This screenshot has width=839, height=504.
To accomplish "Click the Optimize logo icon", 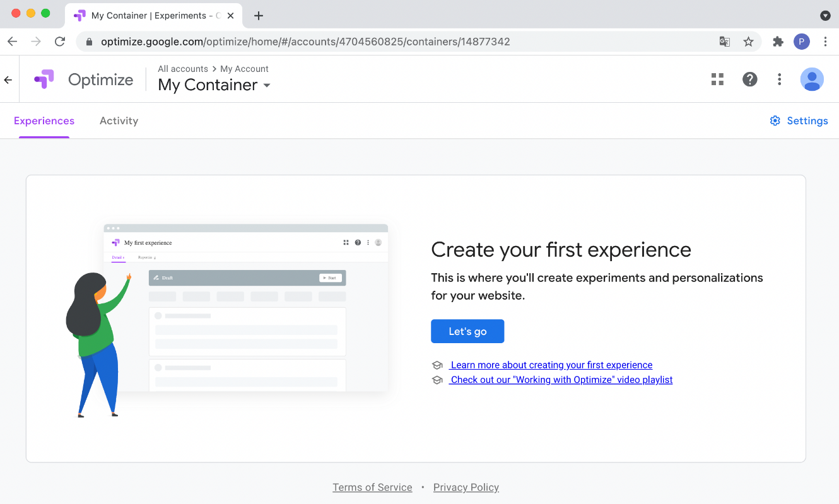I will [x=44, y=79].
